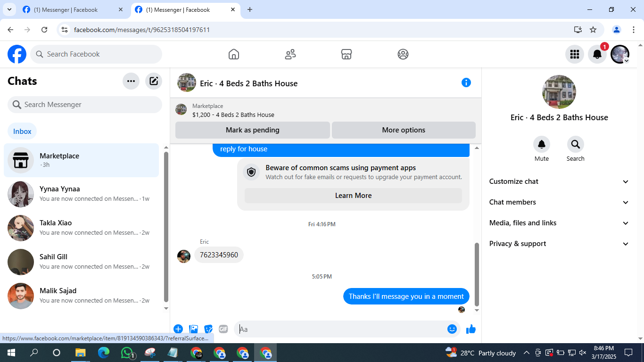Send a thumbs-up like
Viewport: 644px width, 362px height.
click(471, 329)
